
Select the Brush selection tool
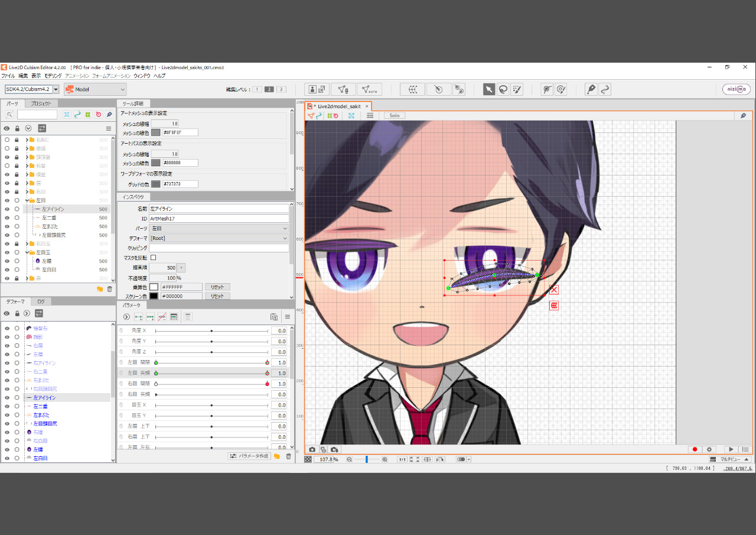(517, 89)
